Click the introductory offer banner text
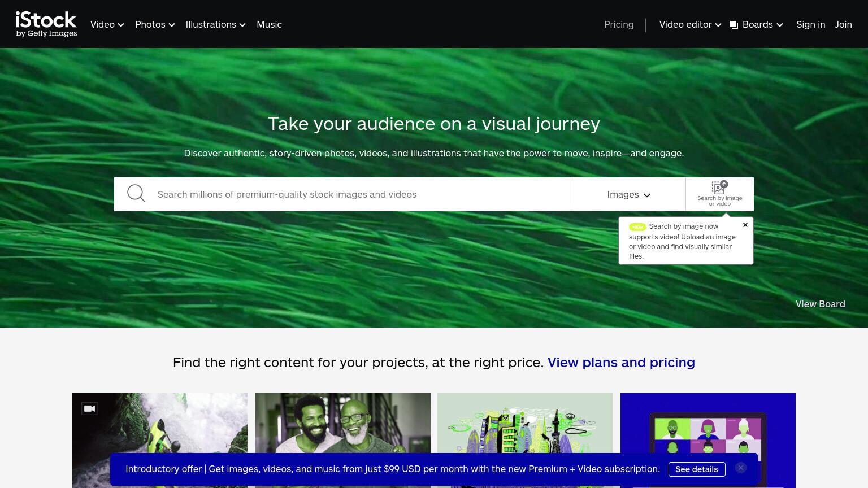 [393, 469]
